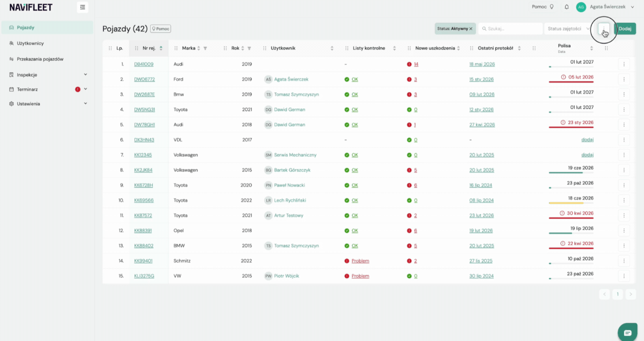The image size is (644, 341).
Task: Click the Marka column filter icon
Action: tap(205, 48)
